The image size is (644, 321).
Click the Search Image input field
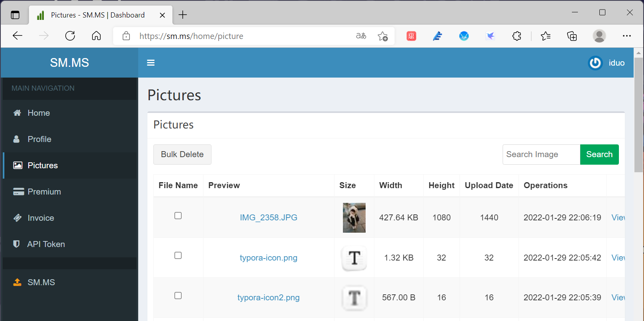tap(541, 154)
